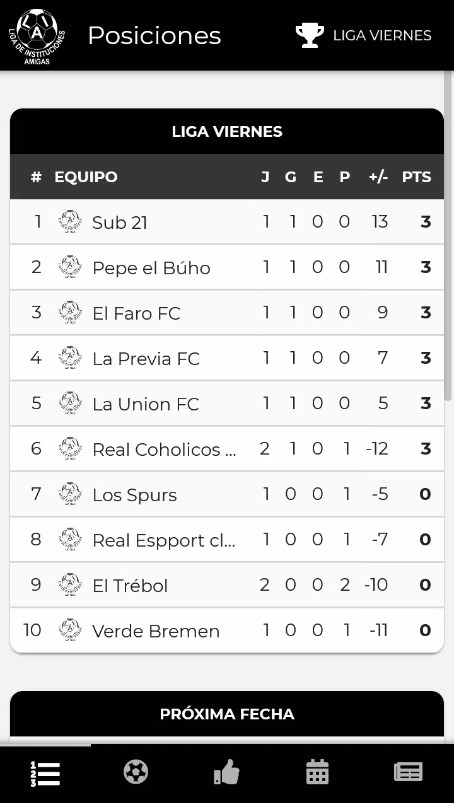Open the Real Coholicos team row
Screen dimensions: 454x803
tap(227, 449)
